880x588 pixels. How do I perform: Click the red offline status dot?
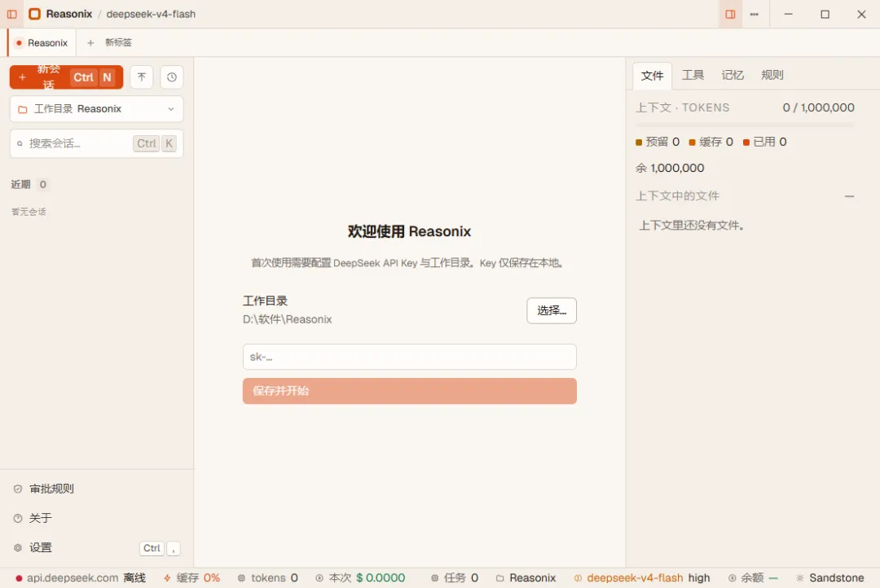coord(19,578)
